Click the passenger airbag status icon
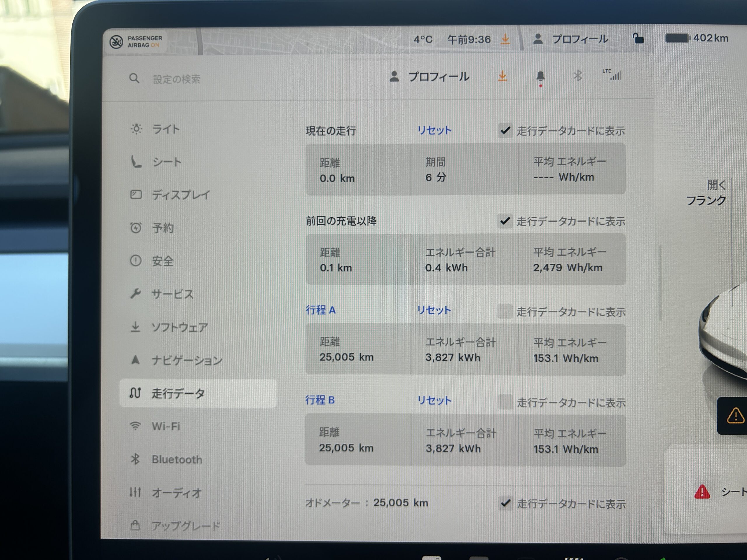 (116, 42)
